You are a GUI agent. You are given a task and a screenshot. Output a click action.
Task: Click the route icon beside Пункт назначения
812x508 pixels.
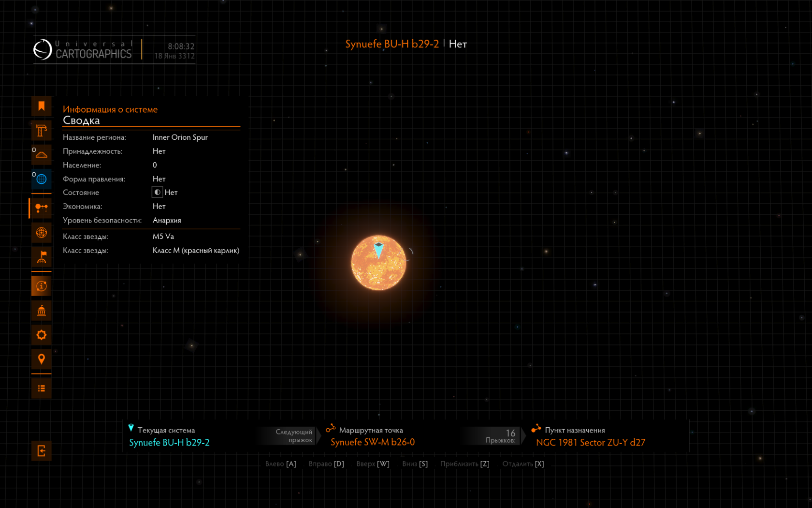pyautogui.click(x=536, y=428)
